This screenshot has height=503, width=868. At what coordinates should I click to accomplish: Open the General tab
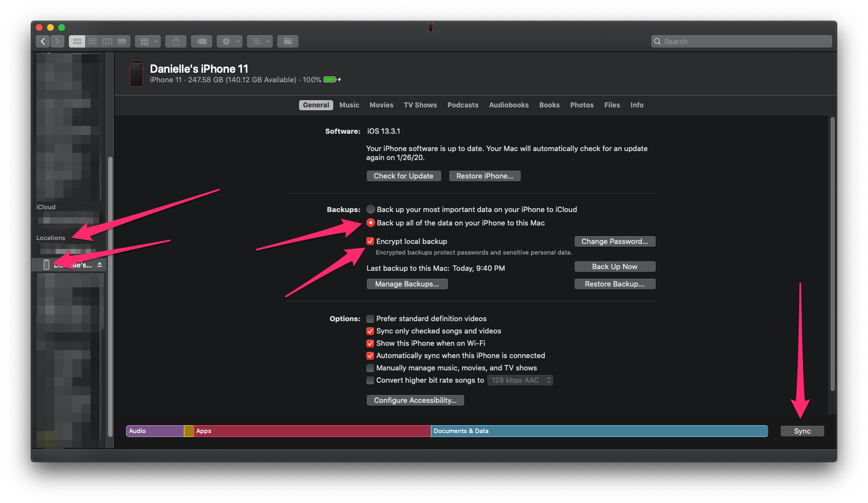pos(316,105)
